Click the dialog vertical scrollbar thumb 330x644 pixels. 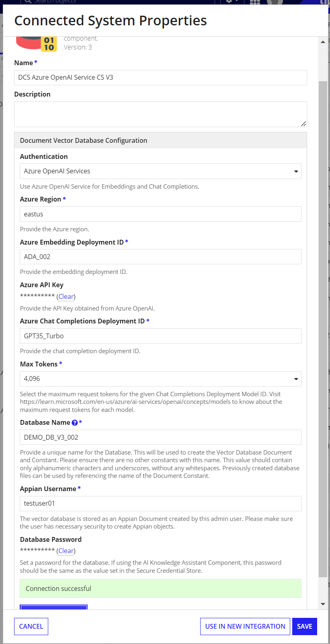point(323,322)
